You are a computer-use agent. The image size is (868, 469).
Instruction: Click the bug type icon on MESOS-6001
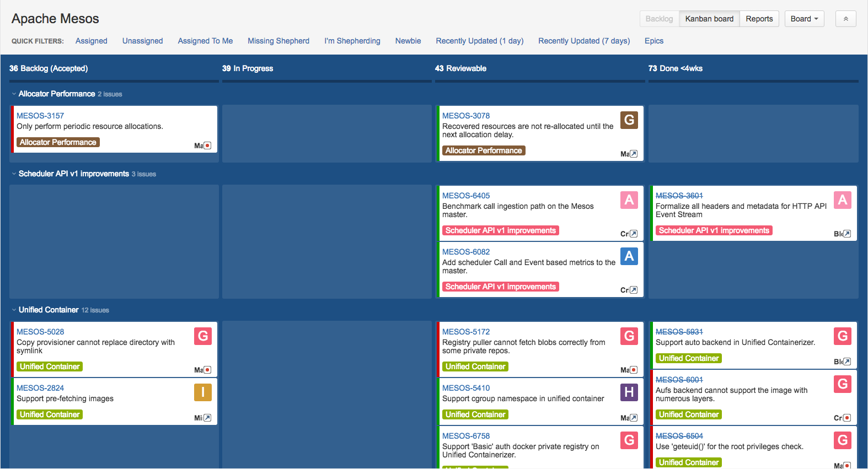(x=848, y=418)
